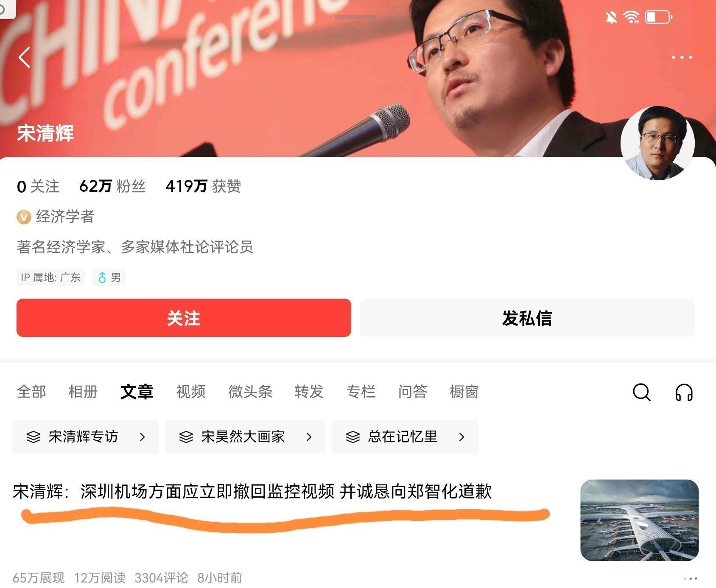Tap the round profile avatar photo

tap(657, 143)
